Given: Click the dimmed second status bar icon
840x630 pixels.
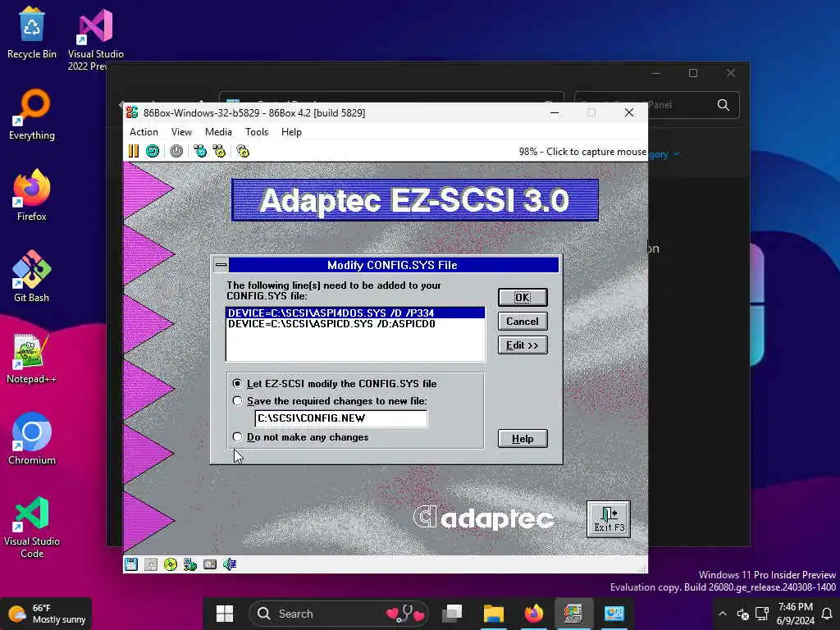Looking at the screenshot, I should (151, 564).
